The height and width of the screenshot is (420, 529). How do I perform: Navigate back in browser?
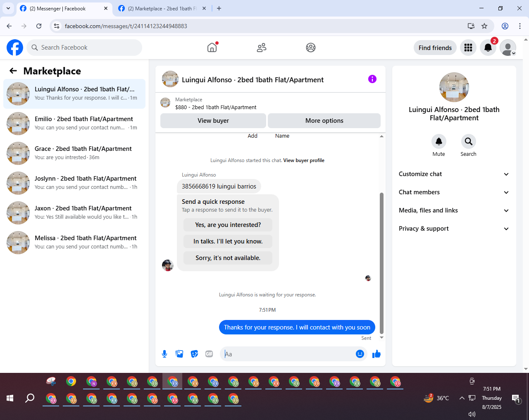9,26
